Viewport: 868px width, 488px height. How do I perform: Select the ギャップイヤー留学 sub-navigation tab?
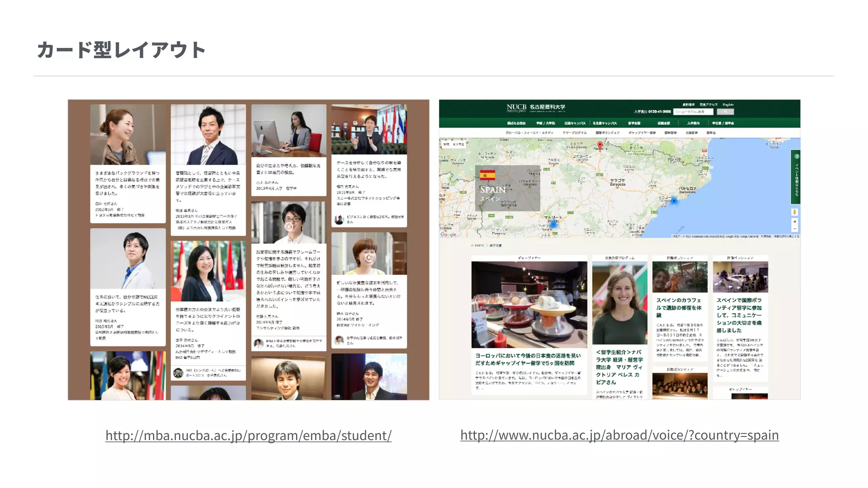tap(642, 133)
